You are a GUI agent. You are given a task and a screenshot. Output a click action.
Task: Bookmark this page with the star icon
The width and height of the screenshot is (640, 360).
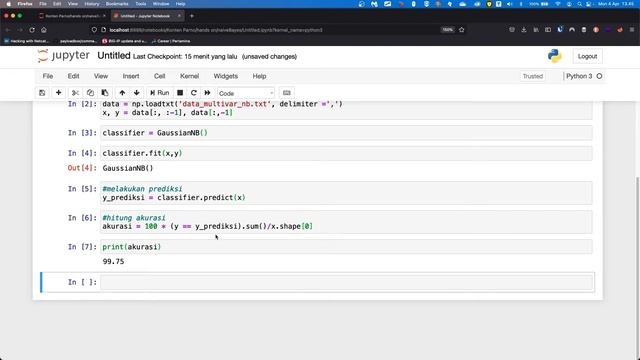462,30
